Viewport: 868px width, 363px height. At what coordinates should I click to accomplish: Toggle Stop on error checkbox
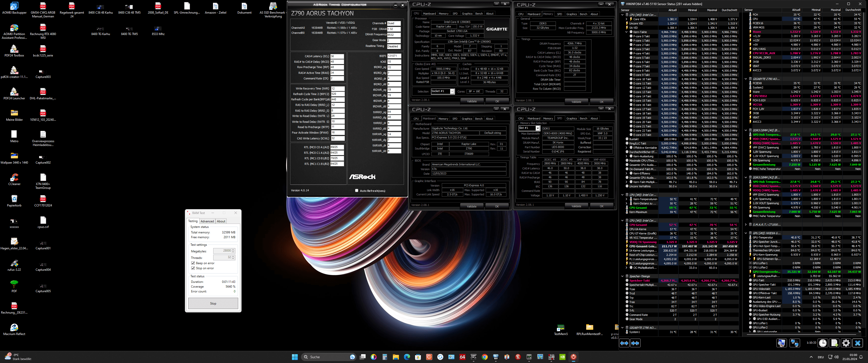click(x=193, y=268)
